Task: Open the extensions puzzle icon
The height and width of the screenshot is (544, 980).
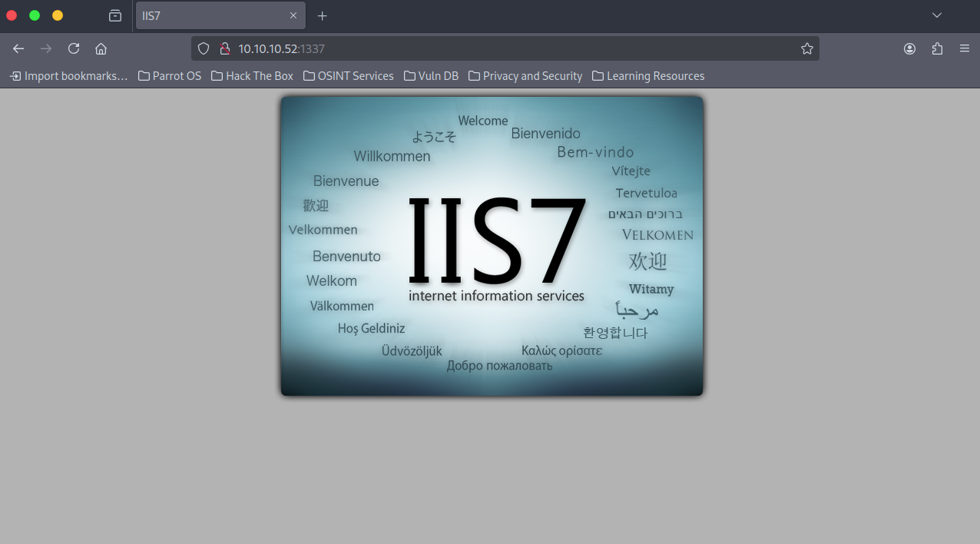Action: click(x=937, y=48)
